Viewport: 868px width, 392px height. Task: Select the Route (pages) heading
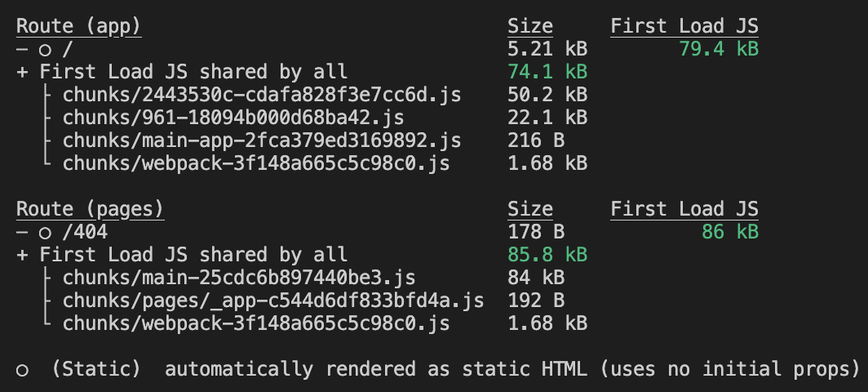91,209
